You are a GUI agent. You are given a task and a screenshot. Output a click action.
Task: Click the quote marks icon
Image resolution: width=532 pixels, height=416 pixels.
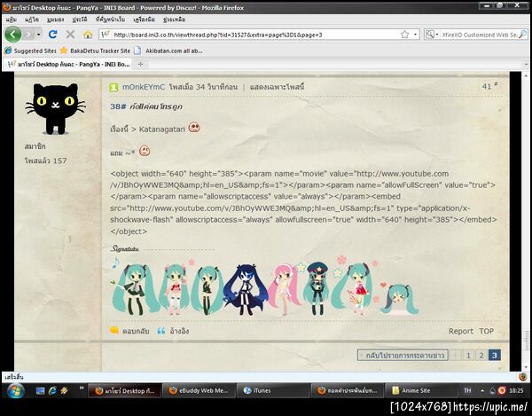click(161, 331)
